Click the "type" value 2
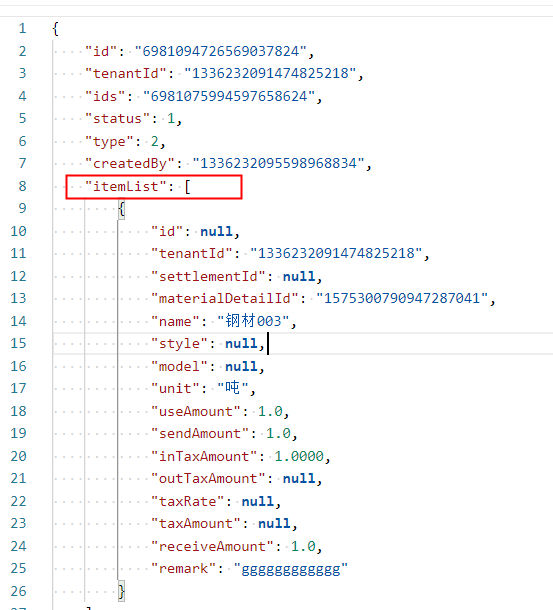The image size is (553, 610). pos(154,141)
